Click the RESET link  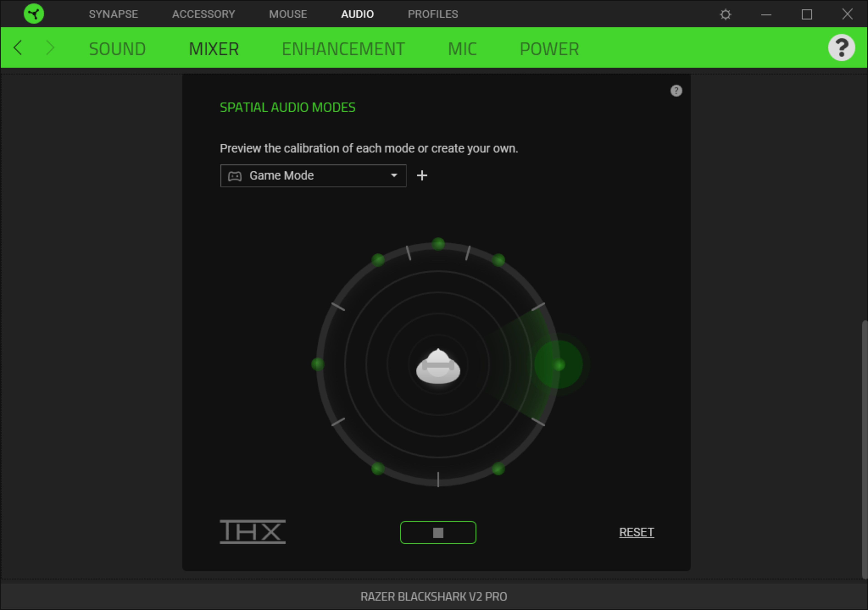coord(636,532)
